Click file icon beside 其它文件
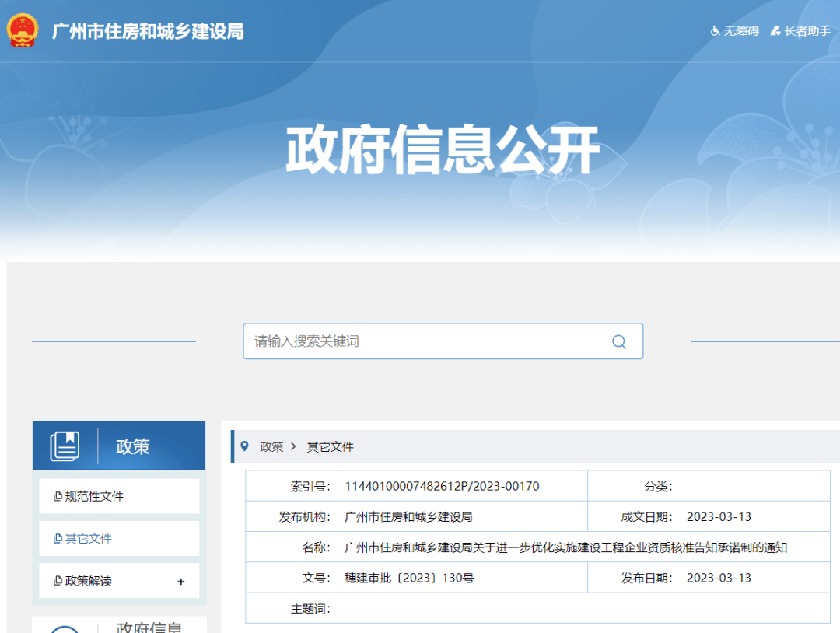 pos(58,539)
